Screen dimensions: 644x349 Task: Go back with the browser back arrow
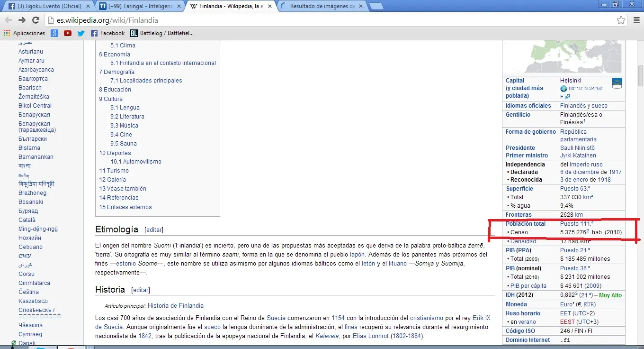point(8,20)
